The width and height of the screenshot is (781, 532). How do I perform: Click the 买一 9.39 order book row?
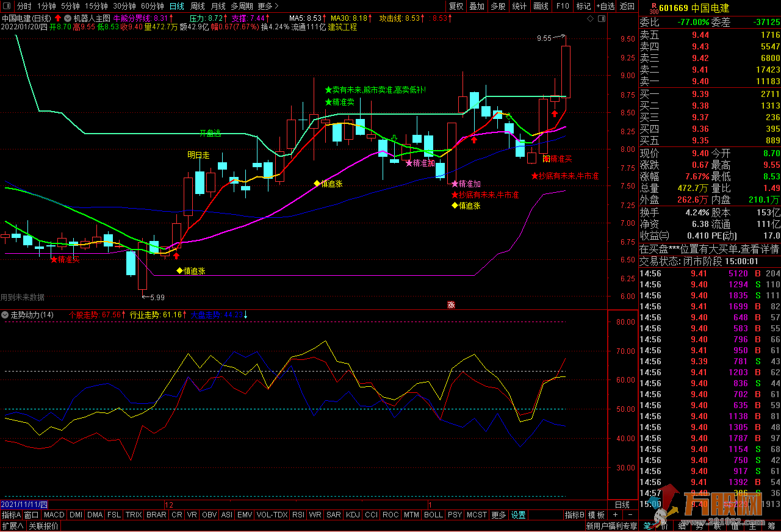(x=710, y=93)
